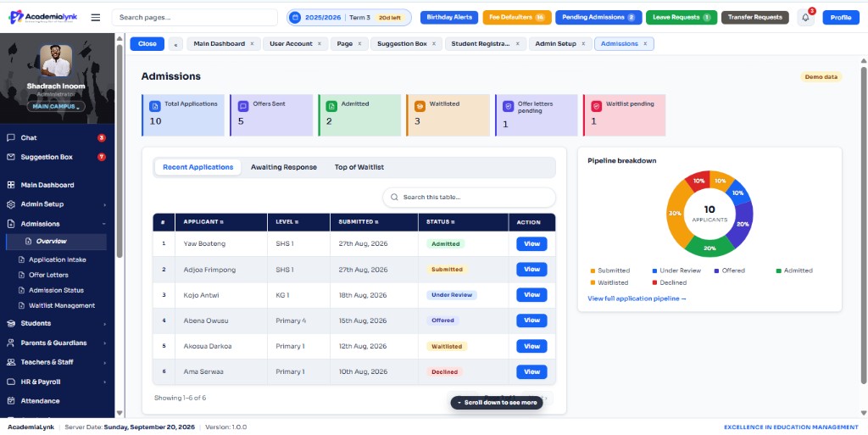This screenshot has height=435, width=868.
Task: Switch to Awaiting Response tab
Action: (284, 167)
